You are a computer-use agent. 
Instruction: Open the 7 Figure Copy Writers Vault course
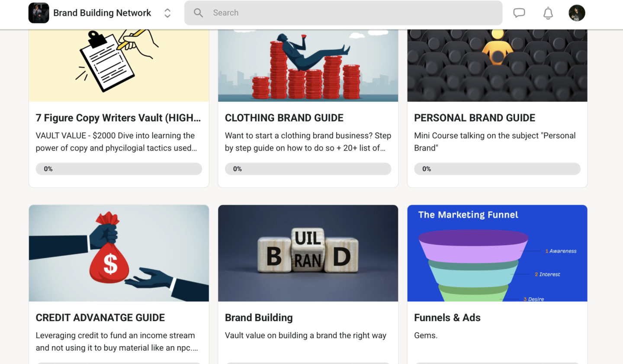tap(118, 118)
